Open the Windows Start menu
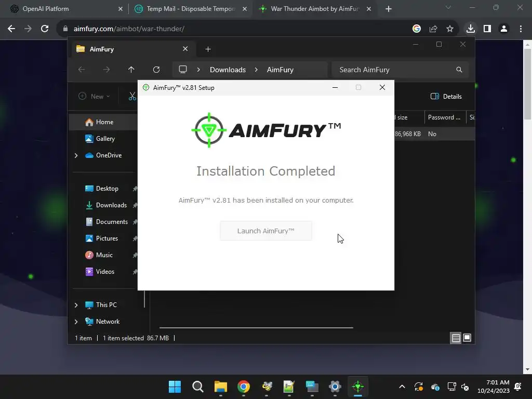Viewport: 532px width, 399px height. [175, 387]
